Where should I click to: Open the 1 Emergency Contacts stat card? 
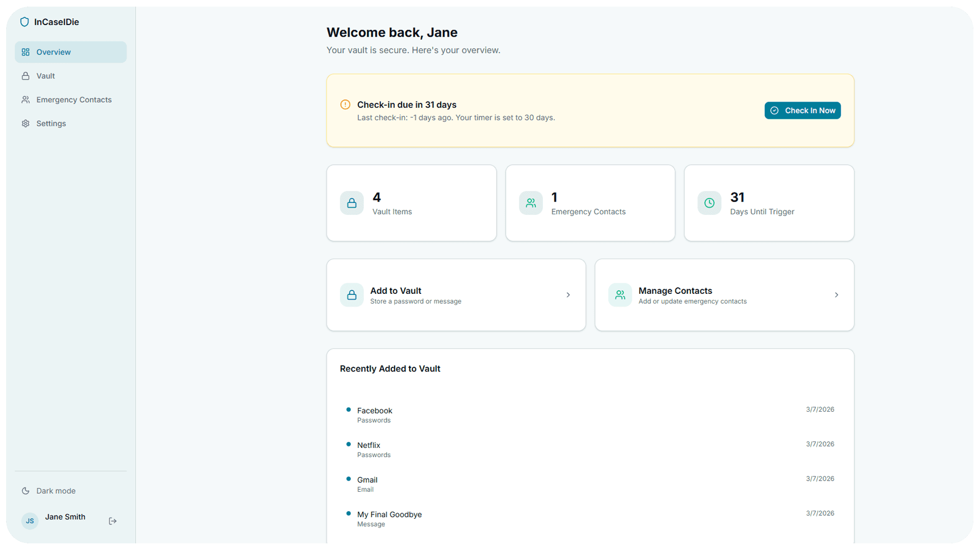590,203
